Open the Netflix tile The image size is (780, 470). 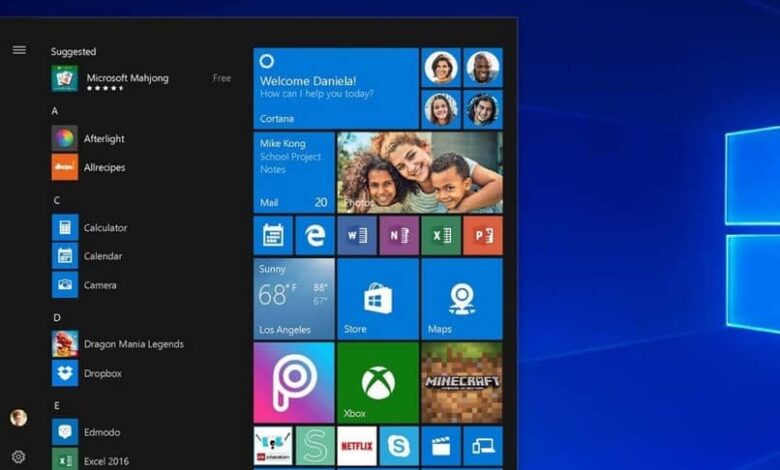pyautogui.click(x=357, y=446)
